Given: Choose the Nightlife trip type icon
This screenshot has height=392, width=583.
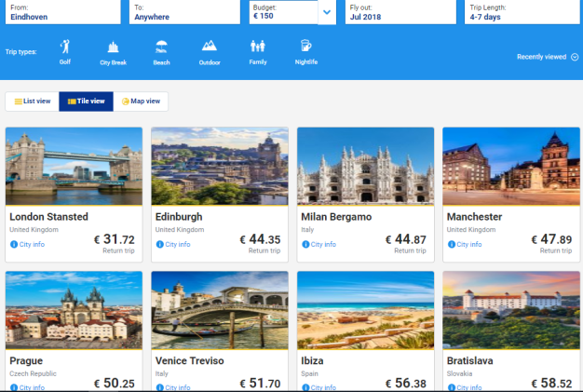Looking at the screenshot, I should (305, 46).
